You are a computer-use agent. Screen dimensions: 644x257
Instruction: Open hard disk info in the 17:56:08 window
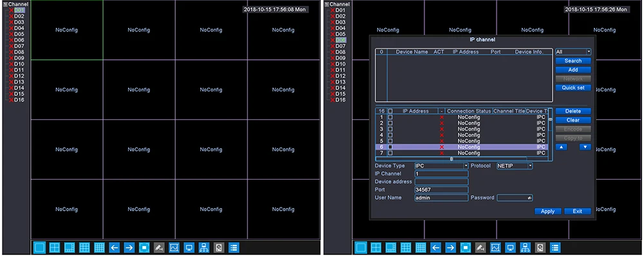point(219,247)
